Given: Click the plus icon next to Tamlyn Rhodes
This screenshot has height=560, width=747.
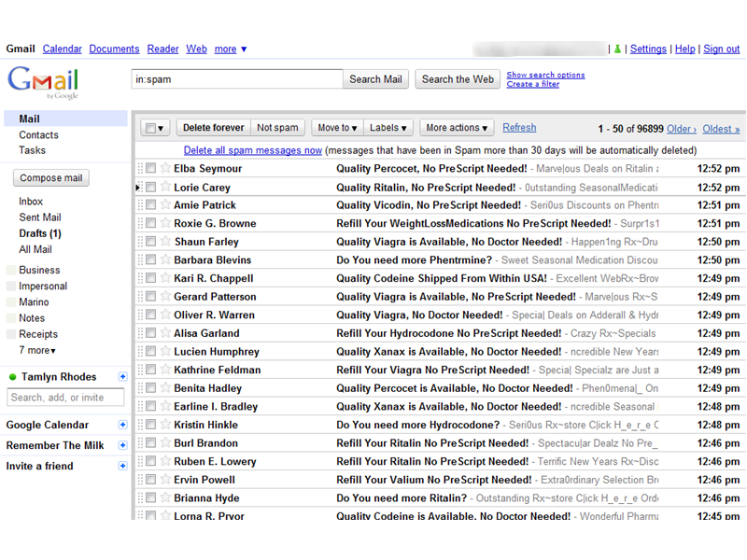Looking at the screenshot, I should pyautogui.click(x=121, y=376).
